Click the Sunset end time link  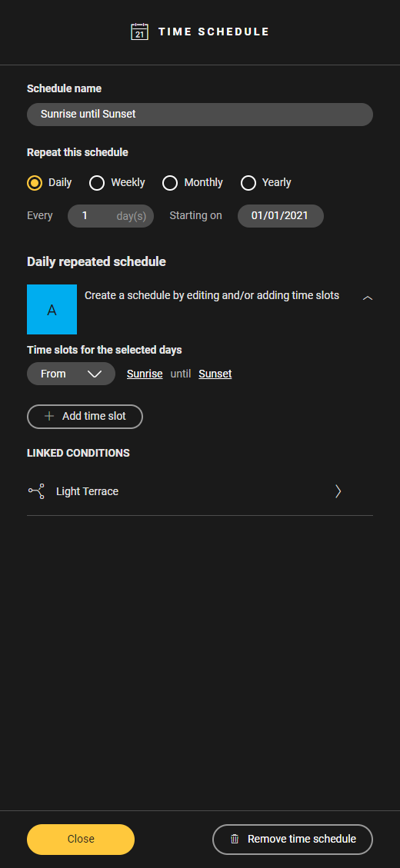[215, 374]
